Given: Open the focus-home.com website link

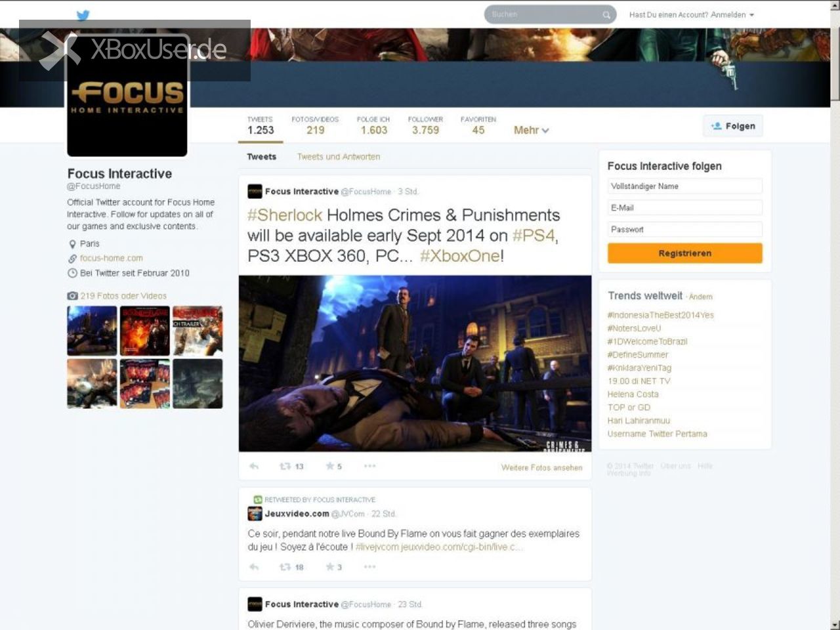Looking at the screenshot, I should [x=111, y=259].
